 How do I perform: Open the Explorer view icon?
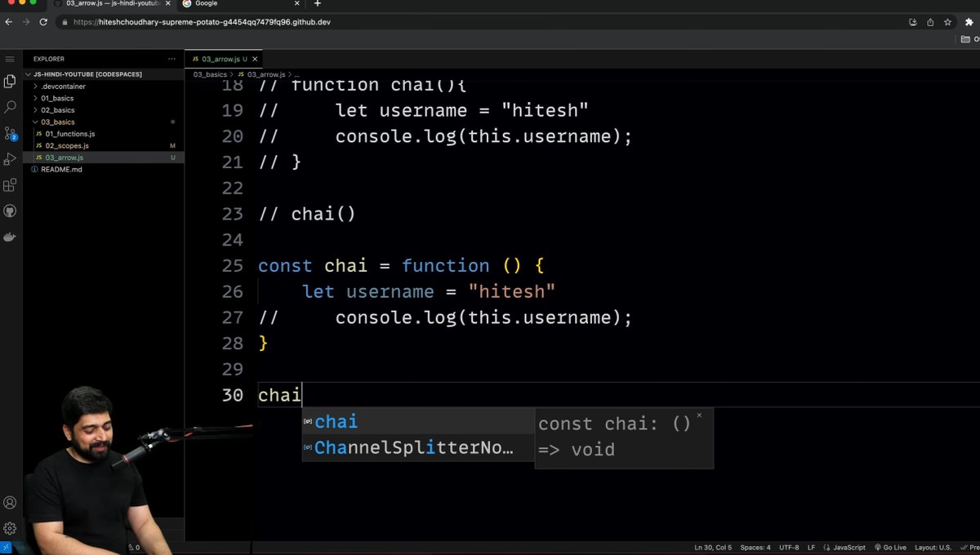pyautogui.click(x=10, y=80)
